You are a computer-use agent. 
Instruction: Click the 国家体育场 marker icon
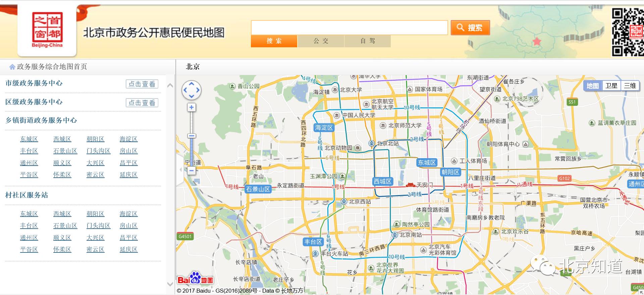[x=410, y=89]
